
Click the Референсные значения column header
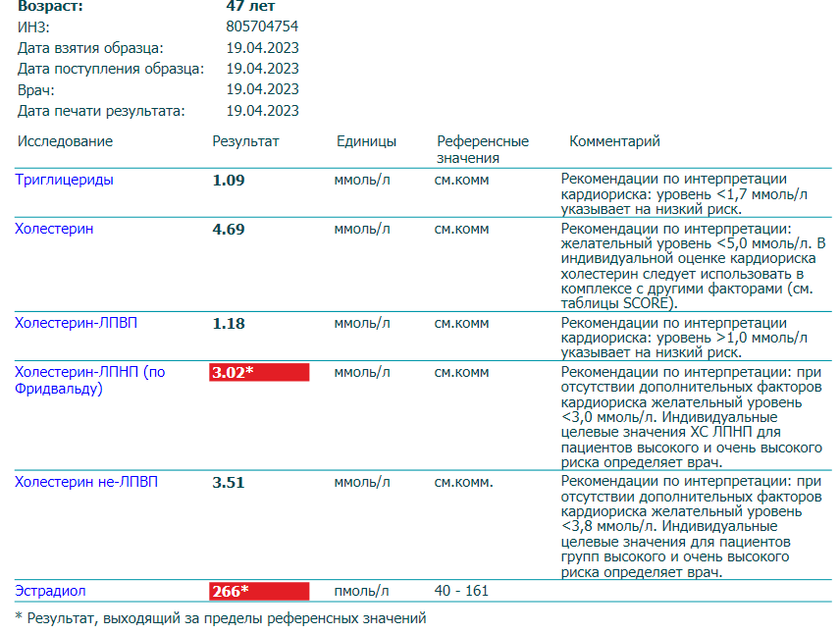tap(482, 149)
